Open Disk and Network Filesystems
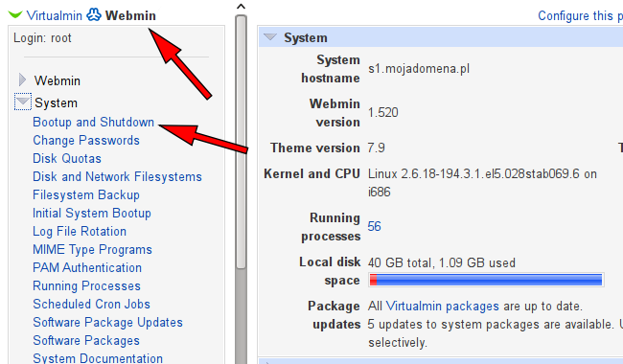The image size is (623, 364). (x=117, y=176)
